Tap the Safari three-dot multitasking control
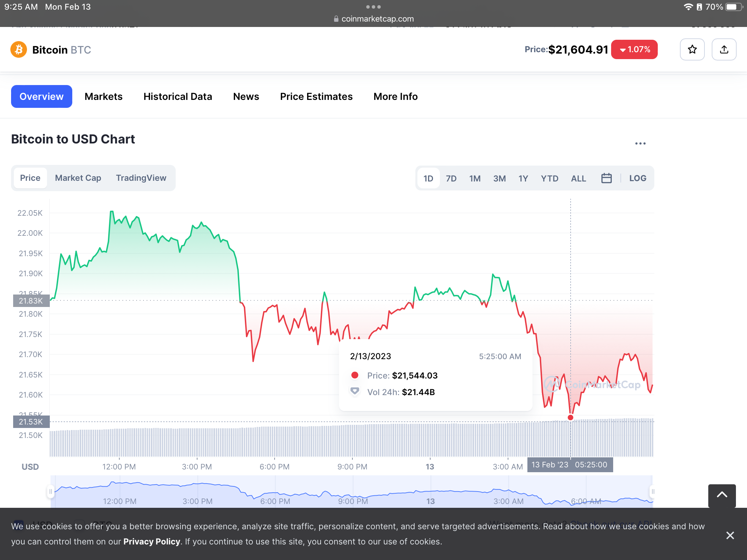 (373, 7)
